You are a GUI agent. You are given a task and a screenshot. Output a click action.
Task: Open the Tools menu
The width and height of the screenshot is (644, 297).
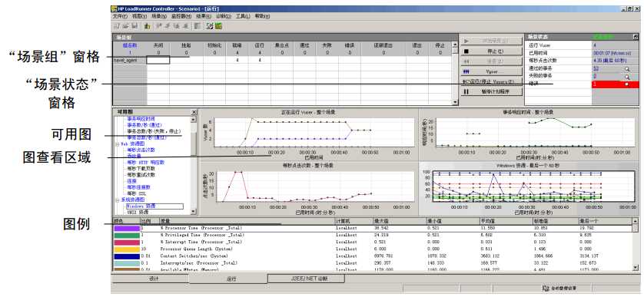243,16
